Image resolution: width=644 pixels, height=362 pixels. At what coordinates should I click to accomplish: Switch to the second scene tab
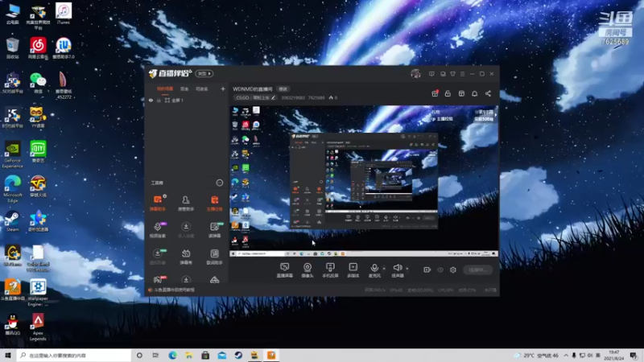(x=184, y=88)
